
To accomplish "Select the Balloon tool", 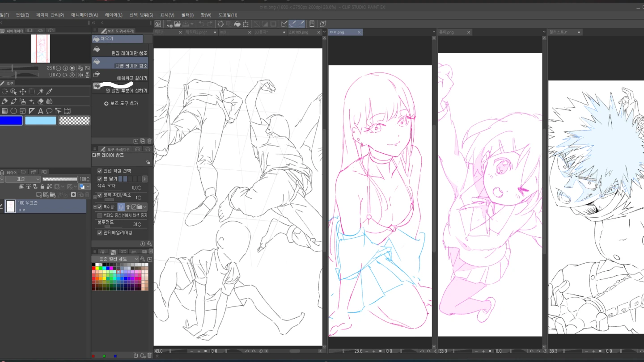I will click(49, 111).
